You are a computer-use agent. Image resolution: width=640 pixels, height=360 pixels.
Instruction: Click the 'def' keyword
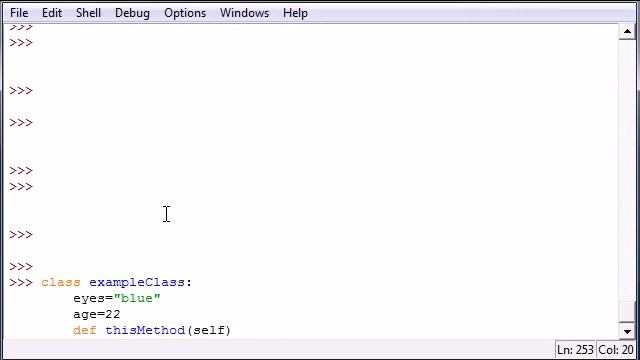click(85, 330)
